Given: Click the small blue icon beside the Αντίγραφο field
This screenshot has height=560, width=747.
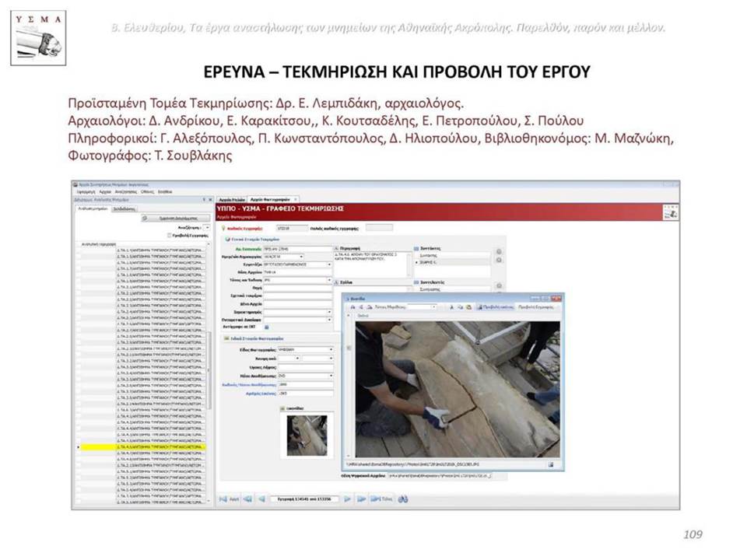Looking at the screenshot, I should [267, 327].
